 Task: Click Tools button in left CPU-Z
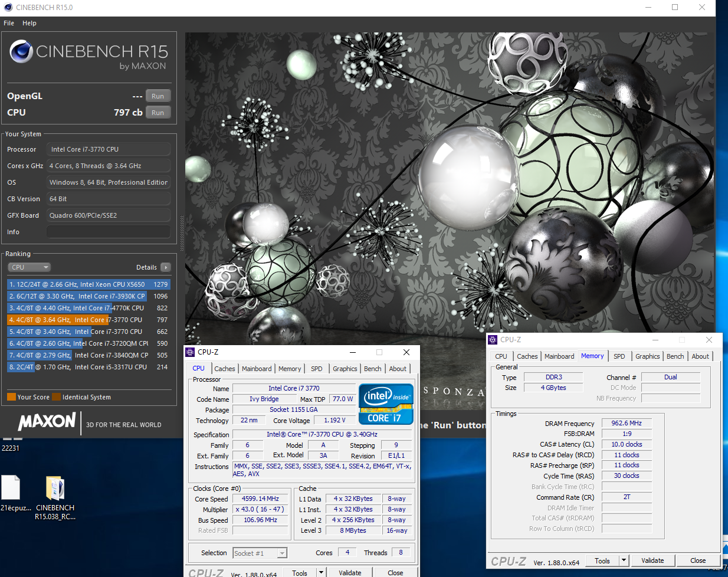pos(300,573)
